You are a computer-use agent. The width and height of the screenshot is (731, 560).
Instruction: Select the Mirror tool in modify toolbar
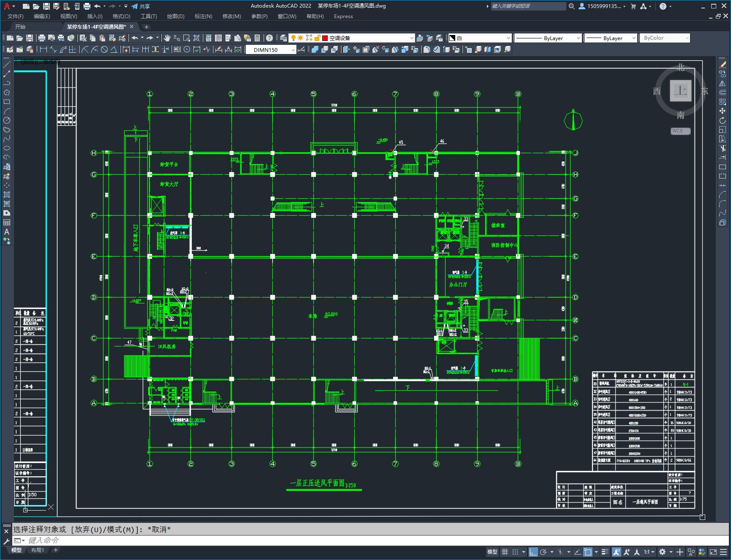pos(723,83)
